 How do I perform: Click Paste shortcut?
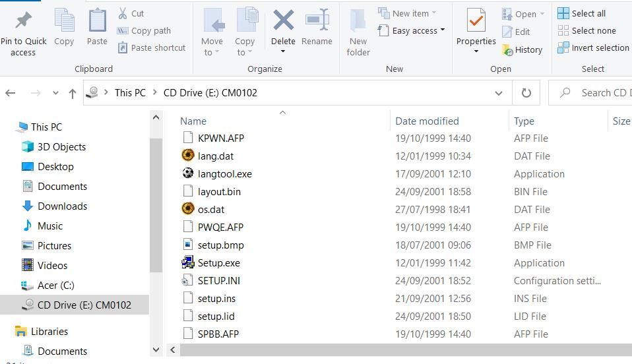click(152, 47)
